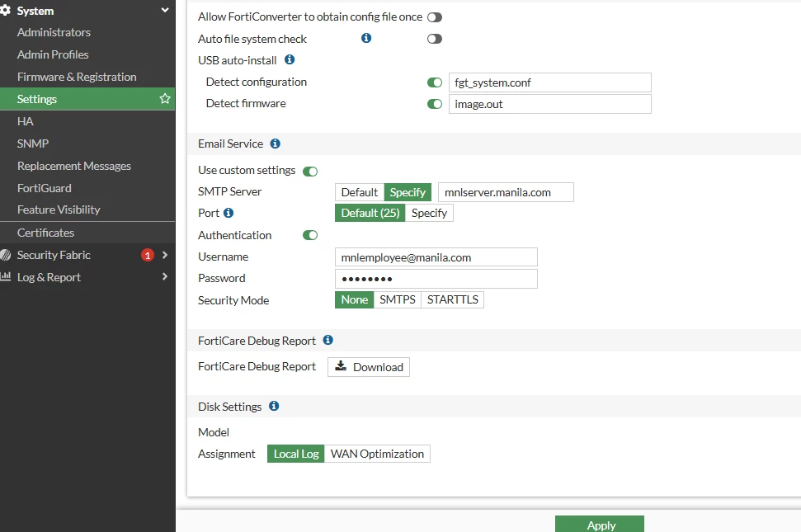
Task: Click the Log & Report chart icon
Action: point(6,276)
